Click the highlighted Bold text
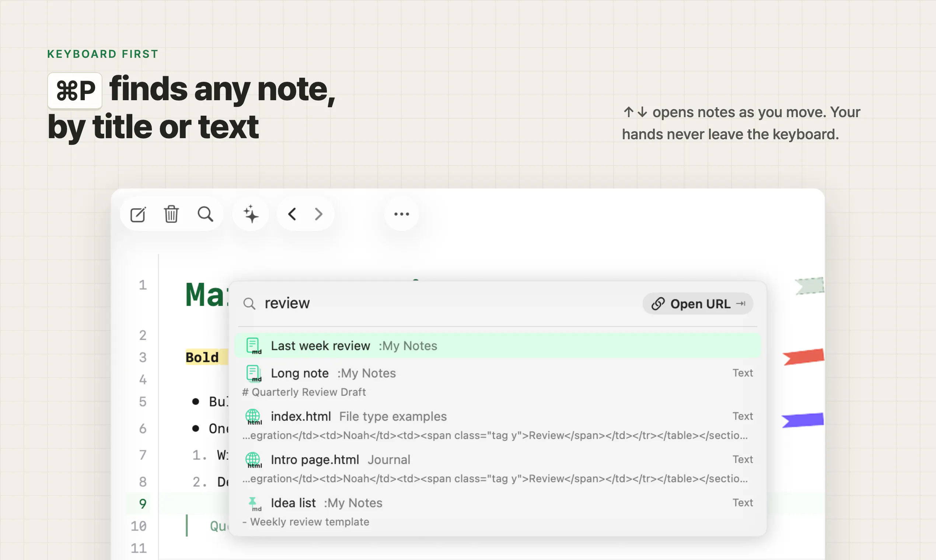Image resolution: width=936 pixels, height=560 pixels. (202, 357)
